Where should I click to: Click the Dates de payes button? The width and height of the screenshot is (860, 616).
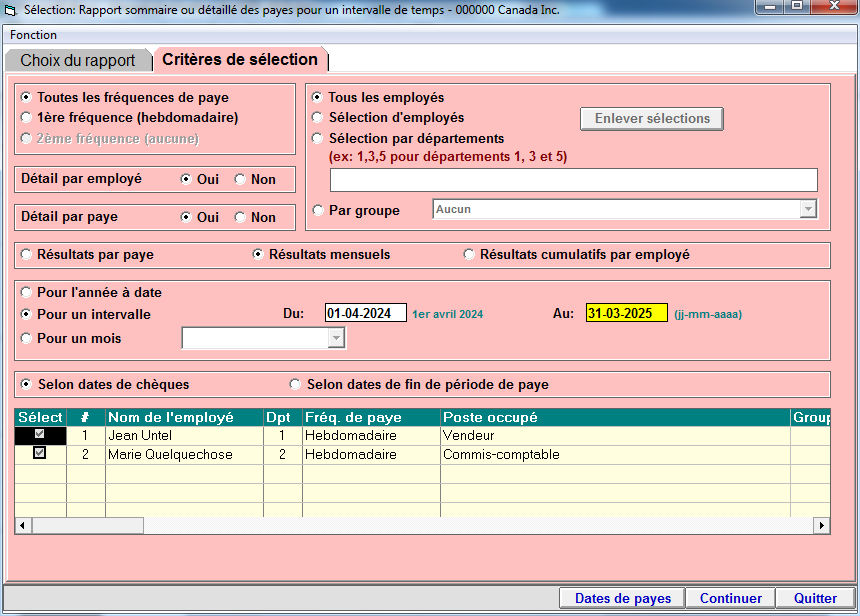[622, 598]
